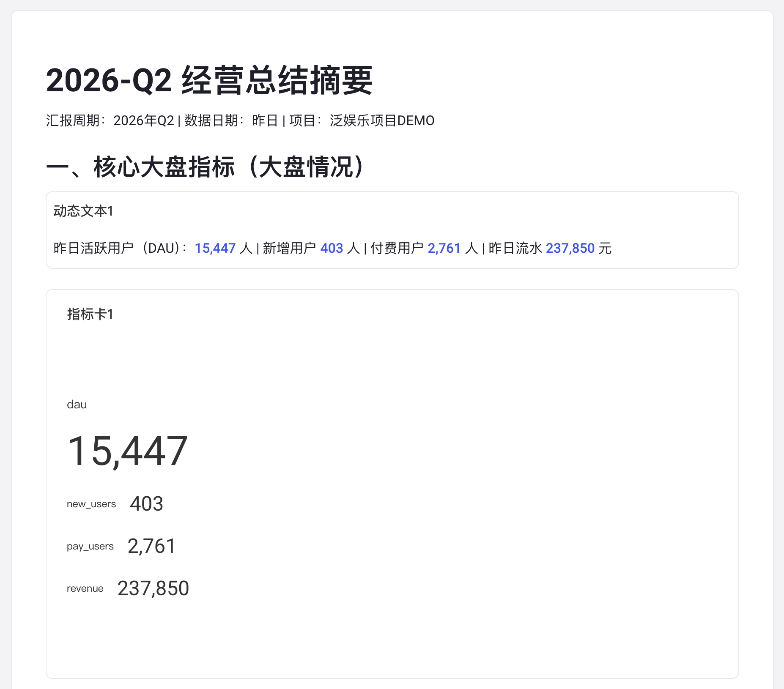Click the revenue label
This screenshot has width=784, height=689.
pyautogui.click(x=85, y=588)
